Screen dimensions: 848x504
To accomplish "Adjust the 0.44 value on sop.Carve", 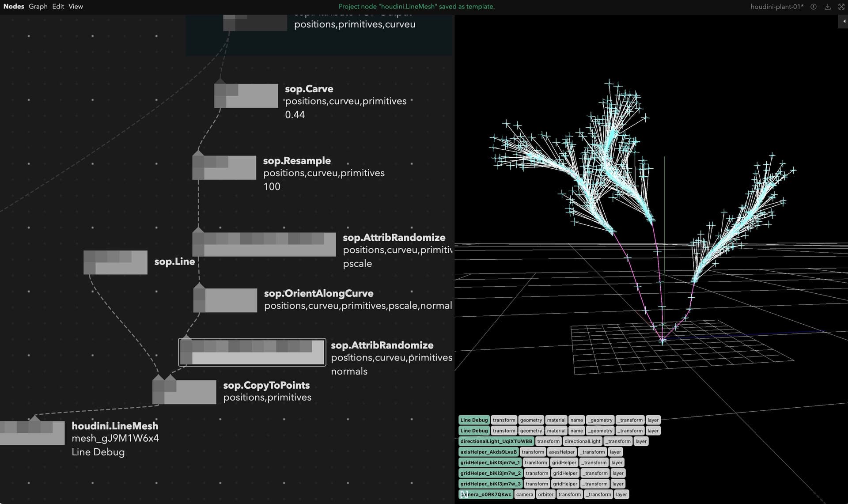I will (294, 115).
